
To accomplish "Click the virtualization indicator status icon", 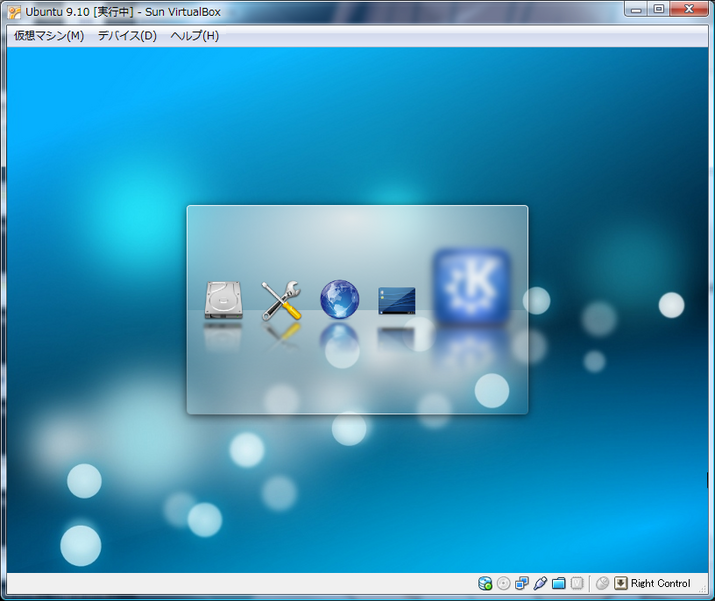I will 577,583.
